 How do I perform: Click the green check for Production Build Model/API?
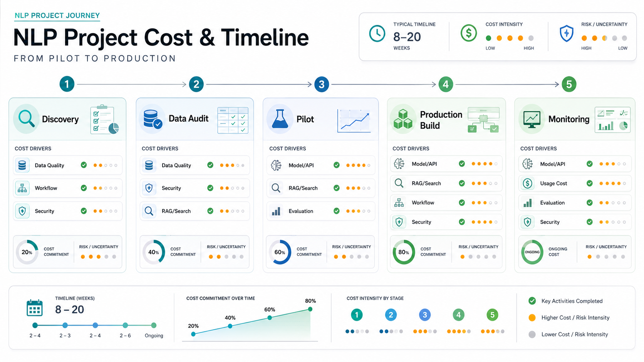462,164
